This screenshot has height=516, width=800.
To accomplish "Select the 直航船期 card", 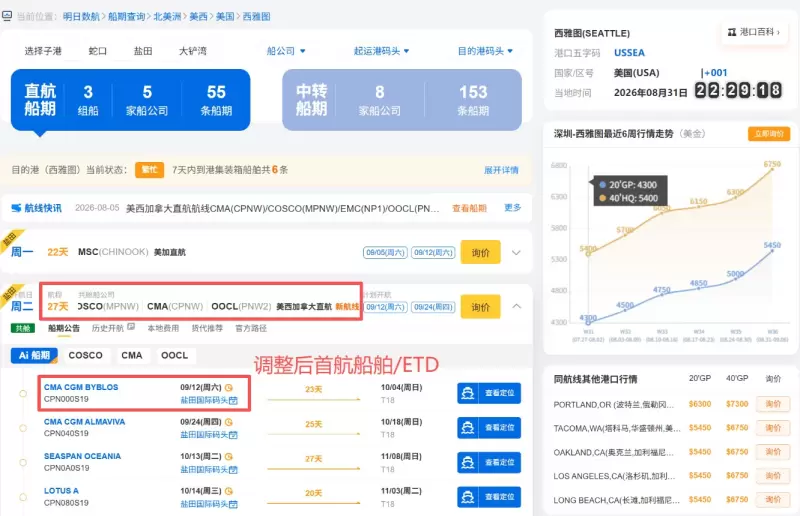I will pos(131,100).
